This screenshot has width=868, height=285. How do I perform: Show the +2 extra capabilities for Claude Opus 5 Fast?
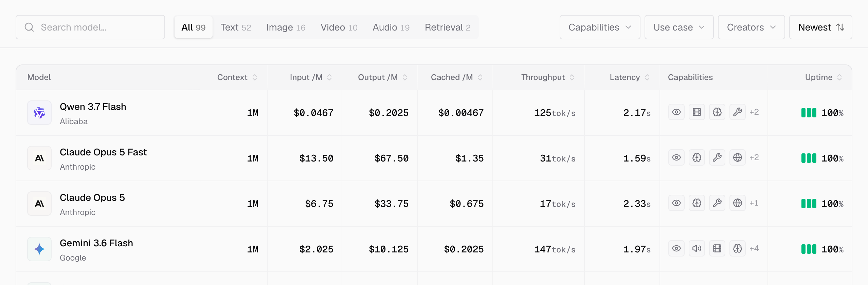(x=754, y=158)
